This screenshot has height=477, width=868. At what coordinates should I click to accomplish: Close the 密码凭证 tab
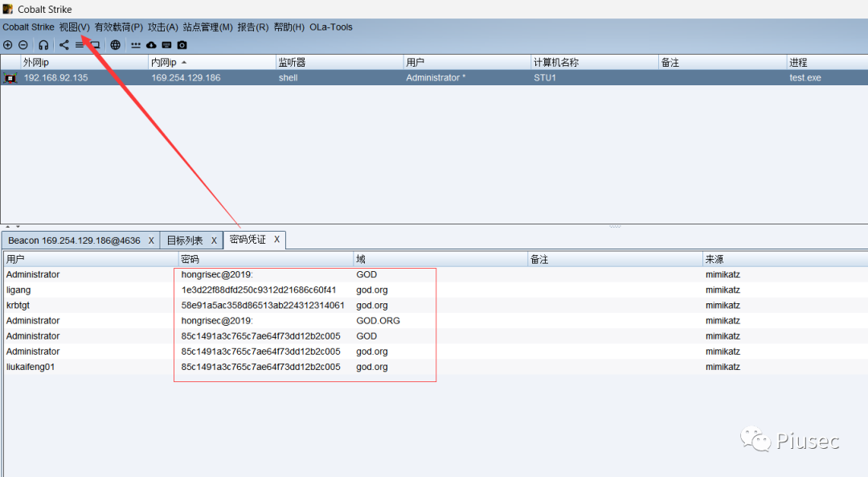click(x=276, y=240)
